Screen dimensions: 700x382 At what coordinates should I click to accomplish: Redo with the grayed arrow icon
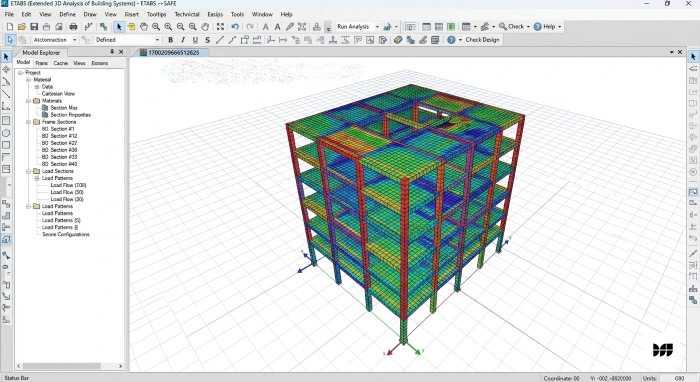[x=250, y=27]
